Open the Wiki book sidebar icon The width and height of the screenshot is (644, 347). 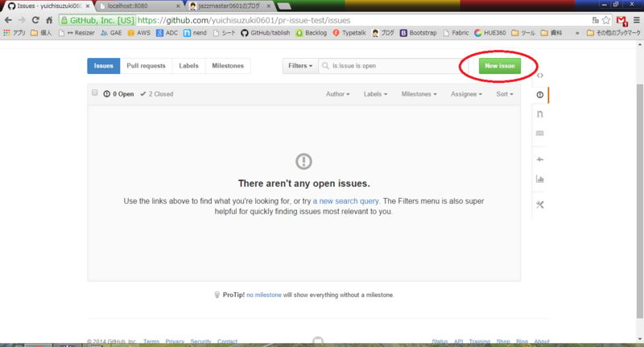click(539, 133)
